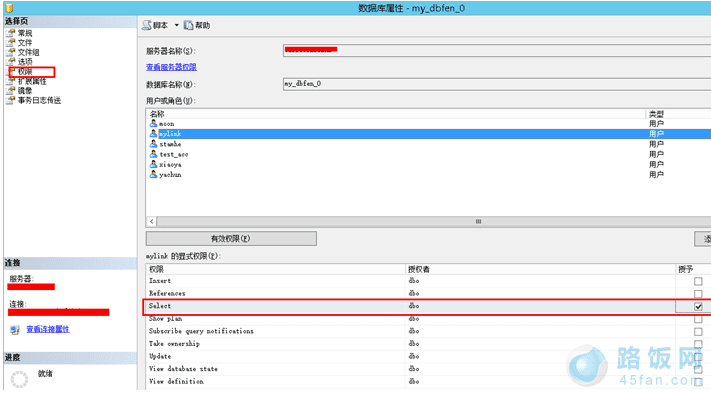This screenshot has width=711, height=393.
Task: Click the 帮助 toolbar button label
Action: tap(203, 25)
